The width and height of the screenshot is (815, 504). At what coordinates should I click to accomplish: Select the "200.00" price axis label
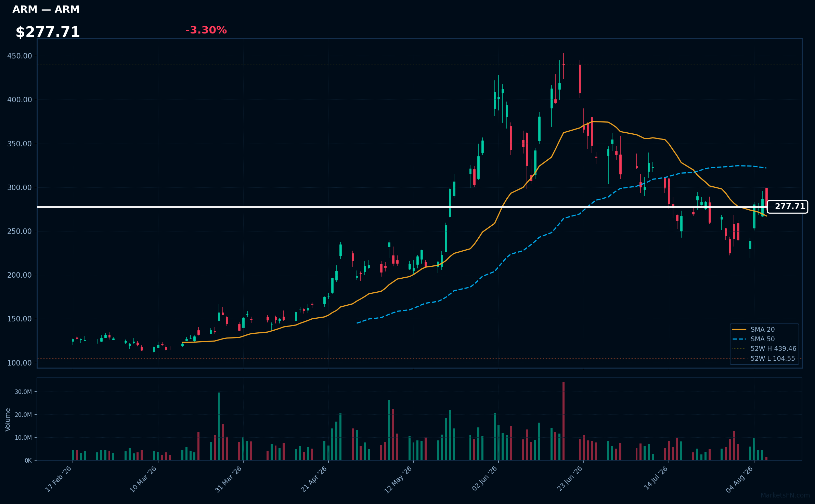(20, 275)
